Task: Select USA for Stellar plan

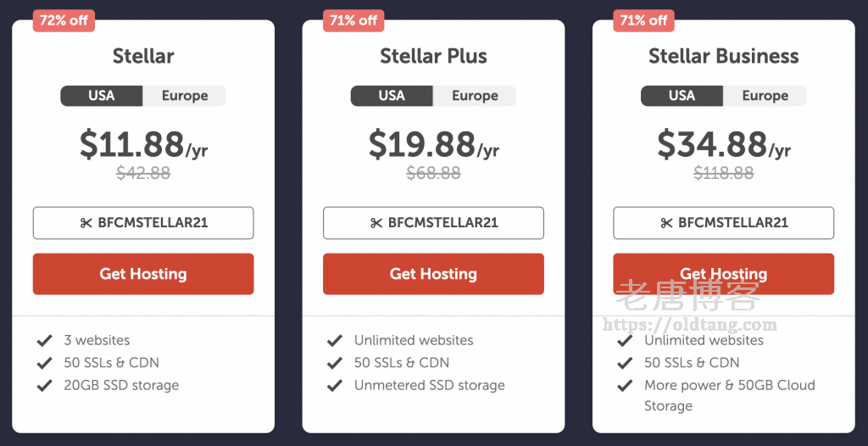Action: click(102, 96)
